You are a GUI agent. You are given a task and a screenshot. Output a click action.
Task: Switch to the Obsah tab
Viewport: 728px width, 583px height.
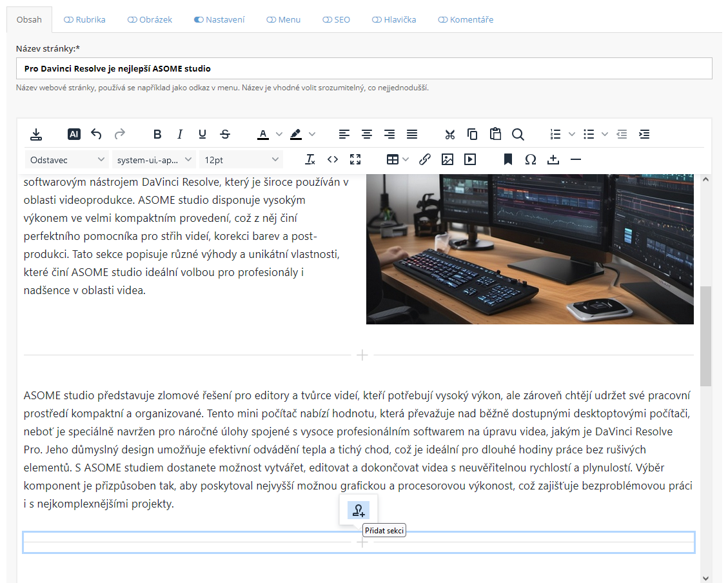[x=29, y=20]
